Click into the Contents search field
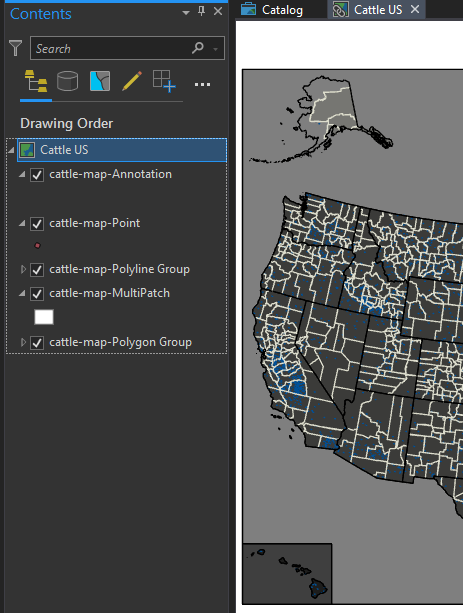463x613 pixels. click(111, 48)
